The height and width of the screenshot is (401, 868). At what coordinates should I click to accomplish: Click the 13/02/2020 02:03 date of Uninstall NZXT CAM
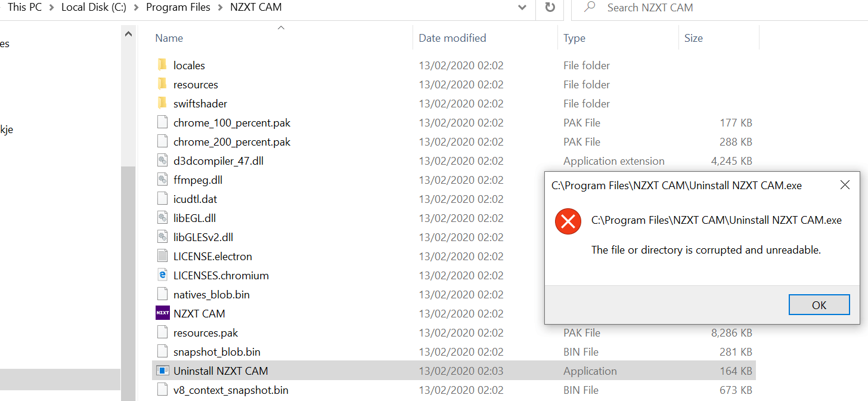(x=461, y=371)
